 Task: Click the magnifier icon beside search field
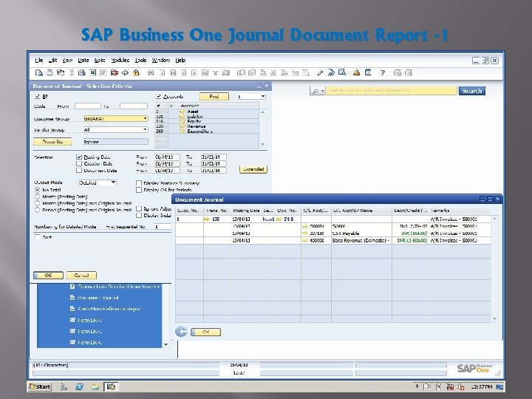click(316, 91)
